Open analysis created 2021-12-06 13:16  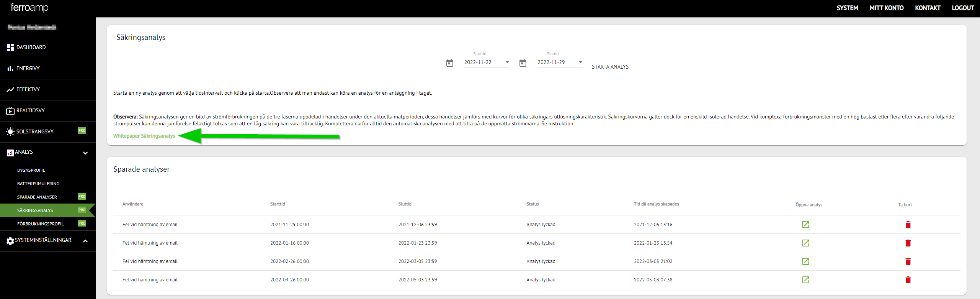805,225
